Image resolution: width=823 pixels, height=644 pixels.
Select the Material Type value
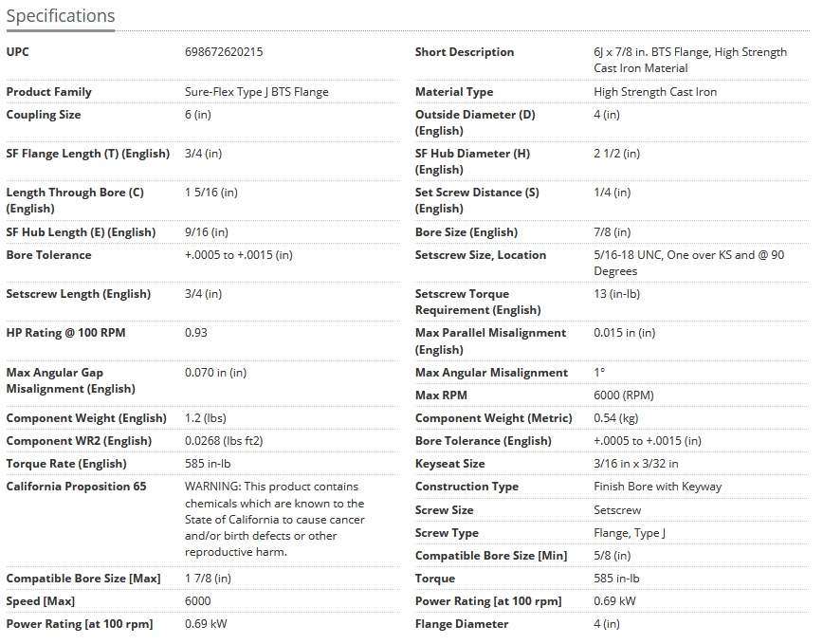[x=655, y=92]
